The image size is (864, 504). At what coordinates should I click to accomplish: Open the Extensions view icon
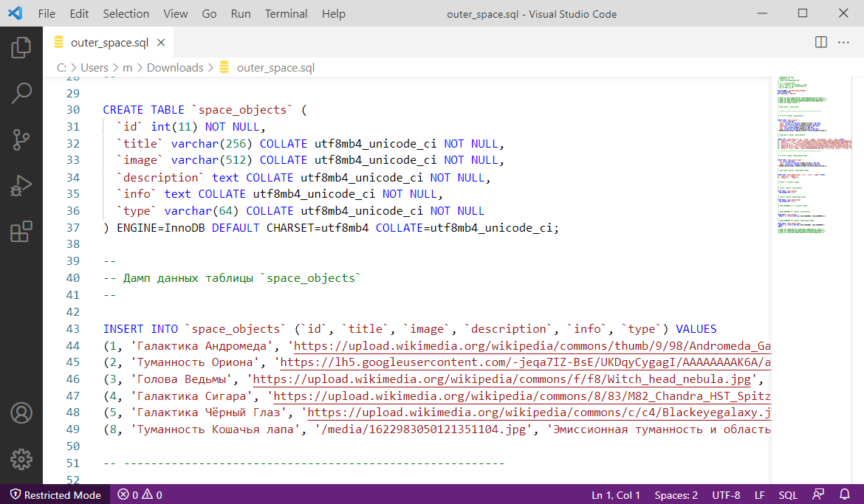coord(21,231)
